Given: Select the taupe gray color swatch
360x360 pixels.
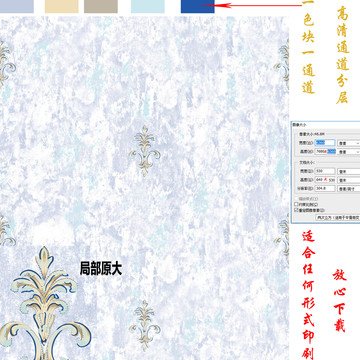Looking at the screenshot, I should 101,6.
